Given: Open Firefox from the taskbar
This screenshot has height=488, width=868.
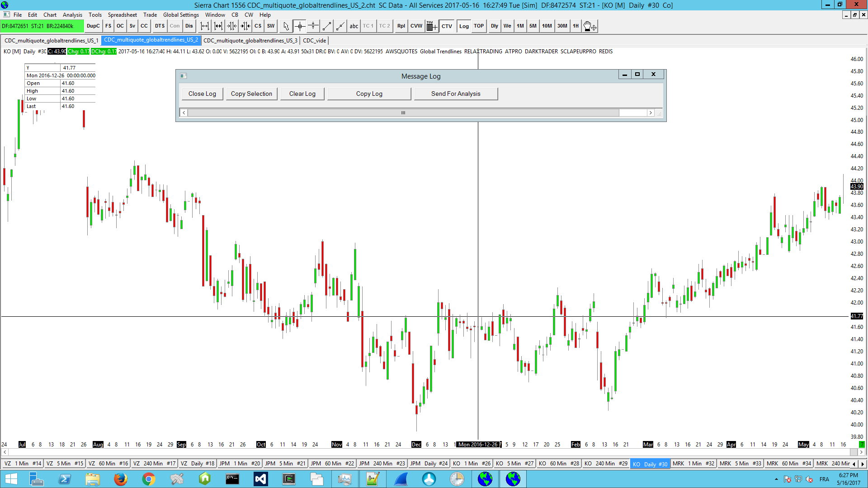Looking at the screenshot, I should (x=120, y=479).
